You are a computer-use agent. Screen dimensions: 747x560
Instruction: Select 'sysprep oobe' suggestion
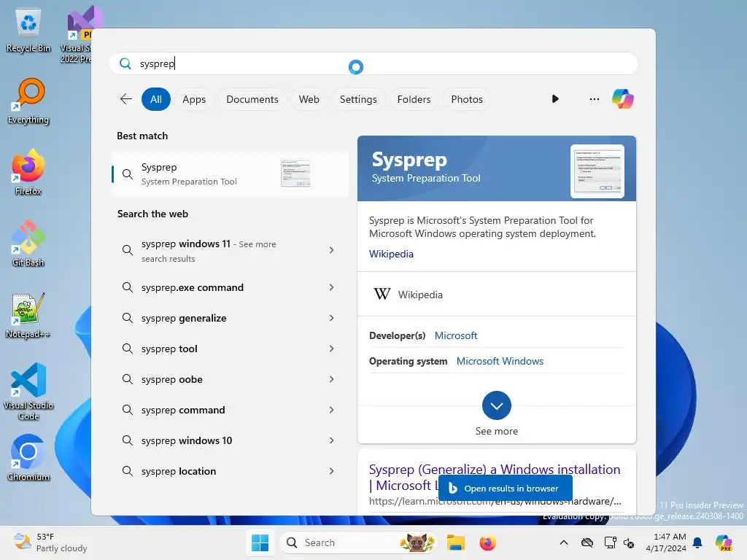(230, 379)
